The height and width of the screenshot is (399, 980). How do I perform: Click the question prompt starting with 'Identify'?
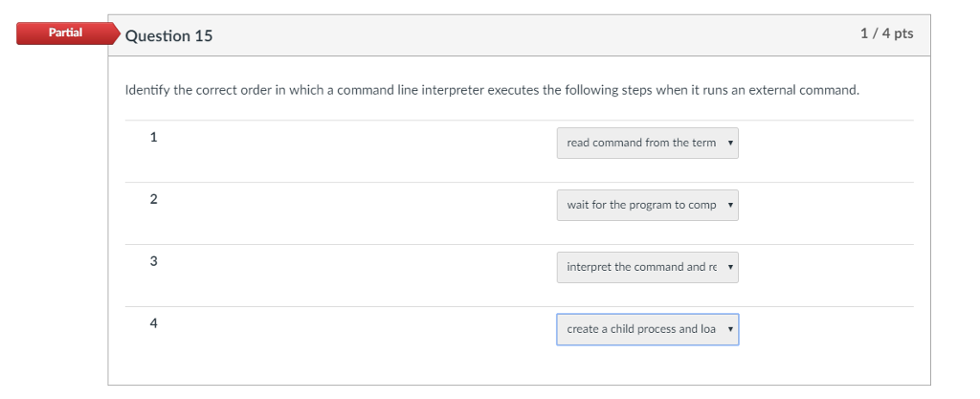(492, 91)
